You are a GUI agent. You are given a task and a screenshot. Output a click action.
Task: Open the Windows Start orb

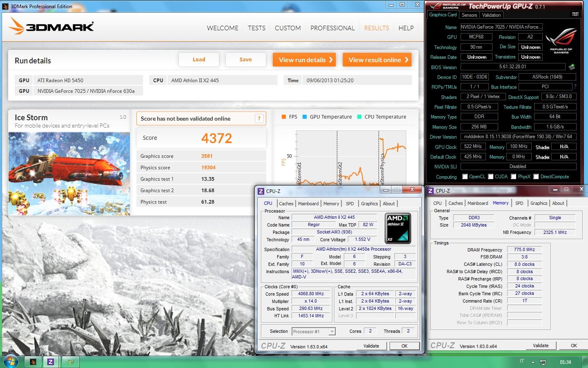(11, 361)
